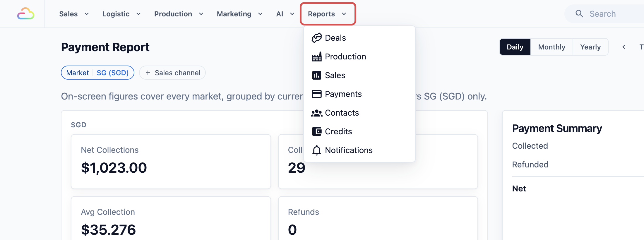Click the Net label in summary

pos(519,188)
